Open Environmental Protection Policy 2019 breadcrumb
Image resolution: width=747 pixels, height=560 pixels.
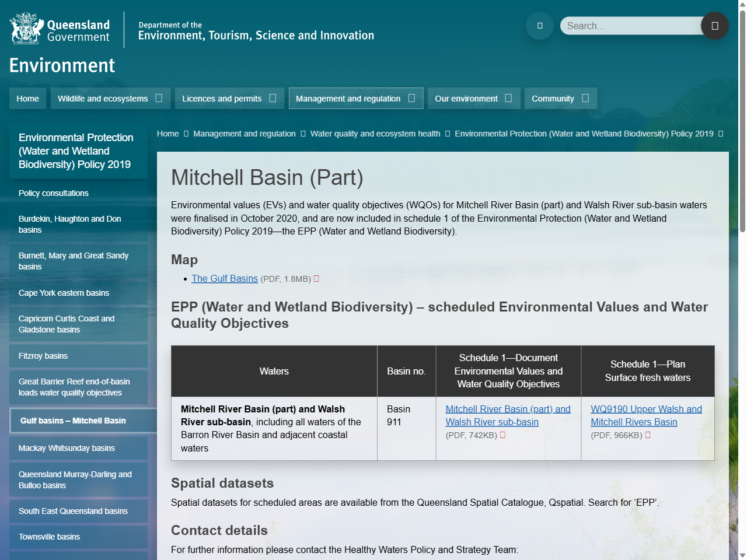pyautogui.click(x=584, y=134)
